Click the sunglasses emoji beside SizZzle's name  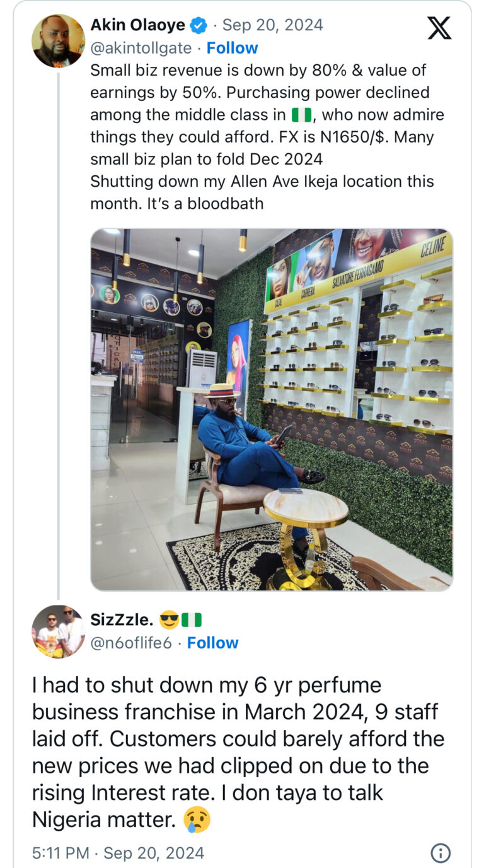tap(169, 620)
